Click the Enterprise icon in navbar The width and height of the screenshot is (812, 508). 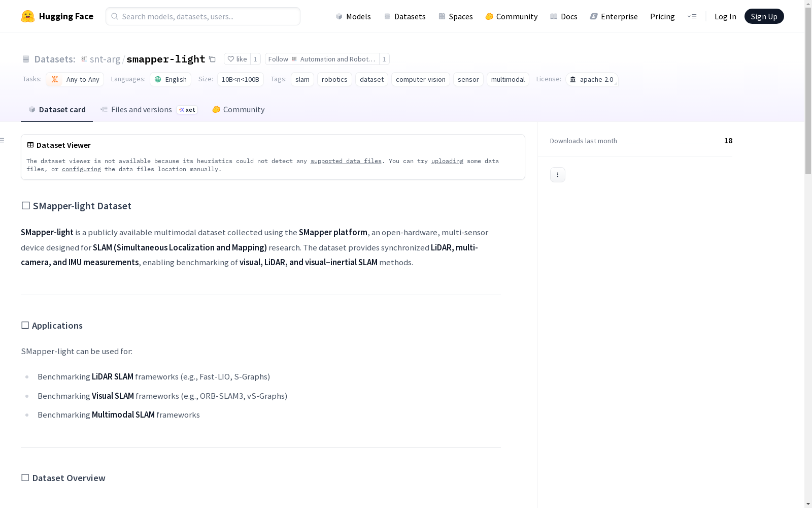click(x=594, y=16)
